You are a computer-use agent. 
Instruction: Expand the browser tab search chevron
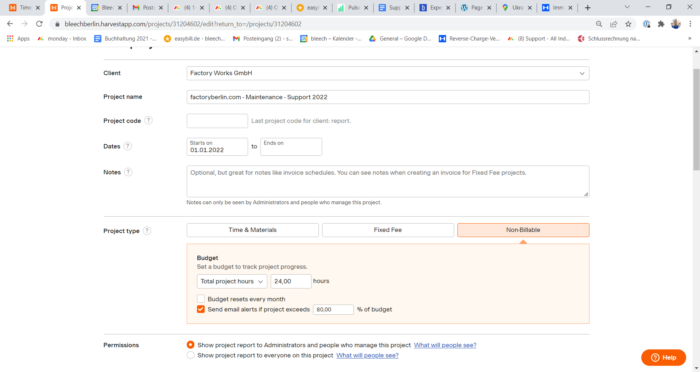[x=627, y=7]
